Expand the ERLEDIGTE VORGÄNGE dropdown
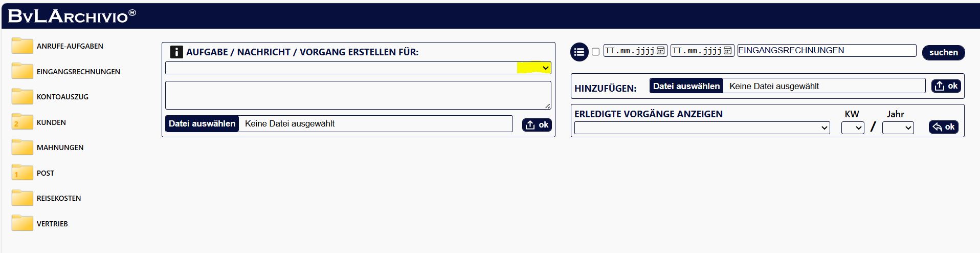 coord(702,128)
